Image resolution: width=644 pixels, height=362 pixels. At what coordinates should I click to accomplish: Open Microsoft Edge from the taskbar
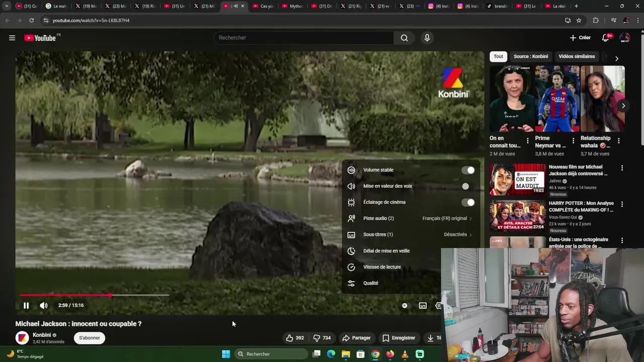coord(331,354)
